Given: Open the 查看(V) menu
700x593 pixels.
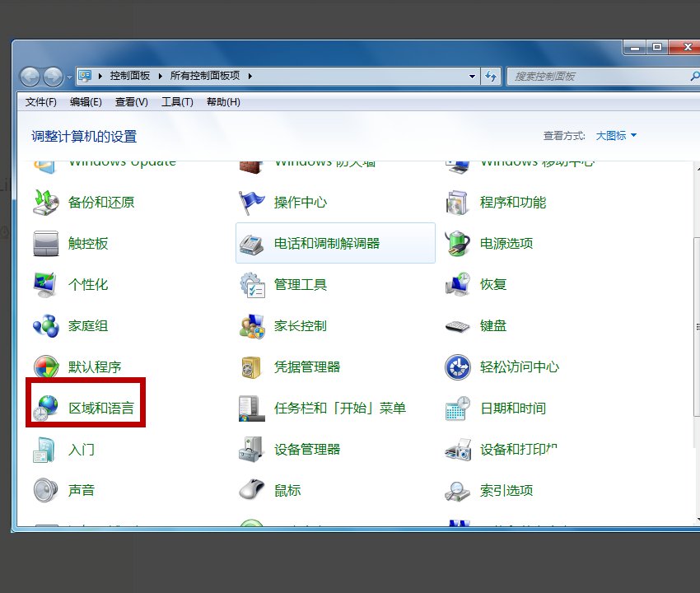Looking at the screenshot, I should click(130, 101).
